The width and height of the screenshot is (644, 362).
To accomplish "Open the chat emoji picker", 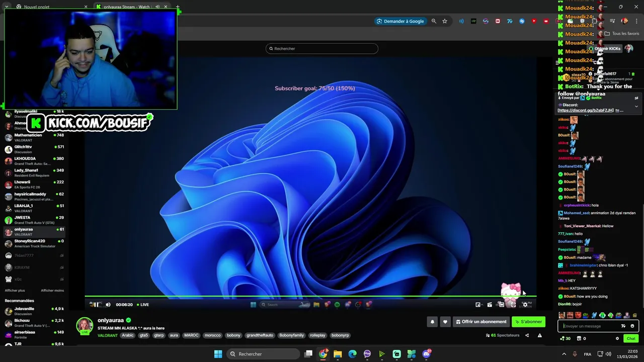I will (632, 326).
